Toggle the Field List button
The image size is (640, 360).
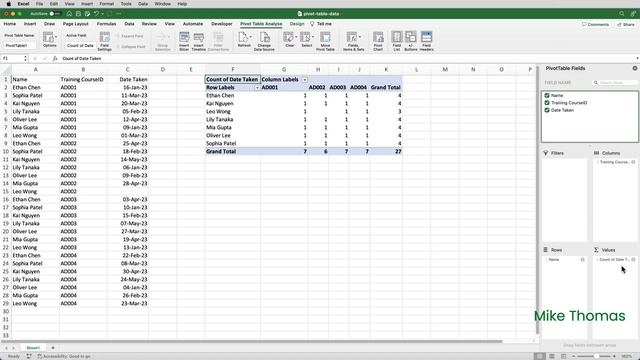(396, 41)
